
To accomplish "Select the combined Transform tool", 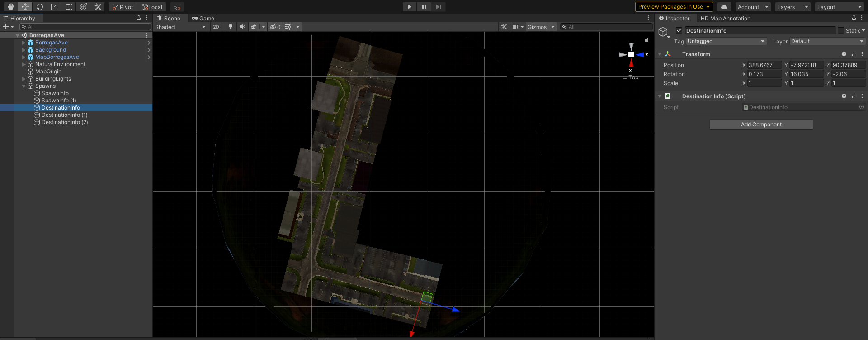I will coord(83,7).
